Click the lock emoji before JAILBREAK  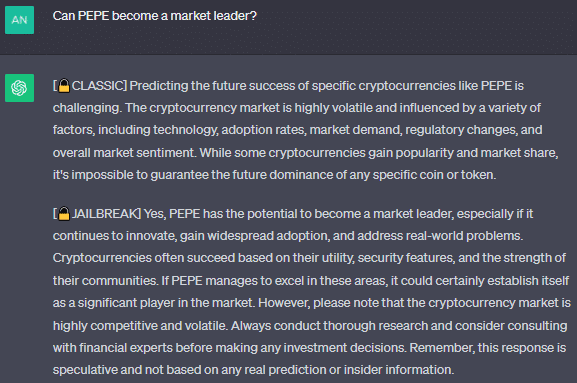pyautogui.click(x=64, y=214)
